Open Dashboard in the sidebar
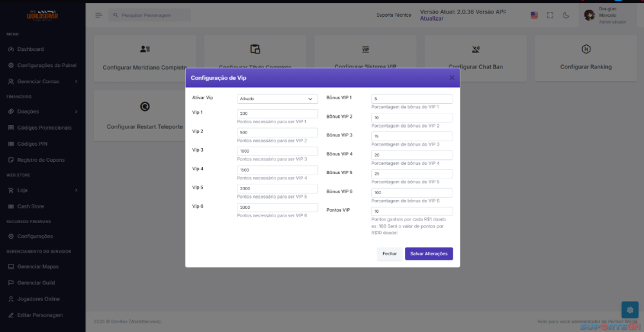This screenshot has width=644, height=332. tap(30, 49)
